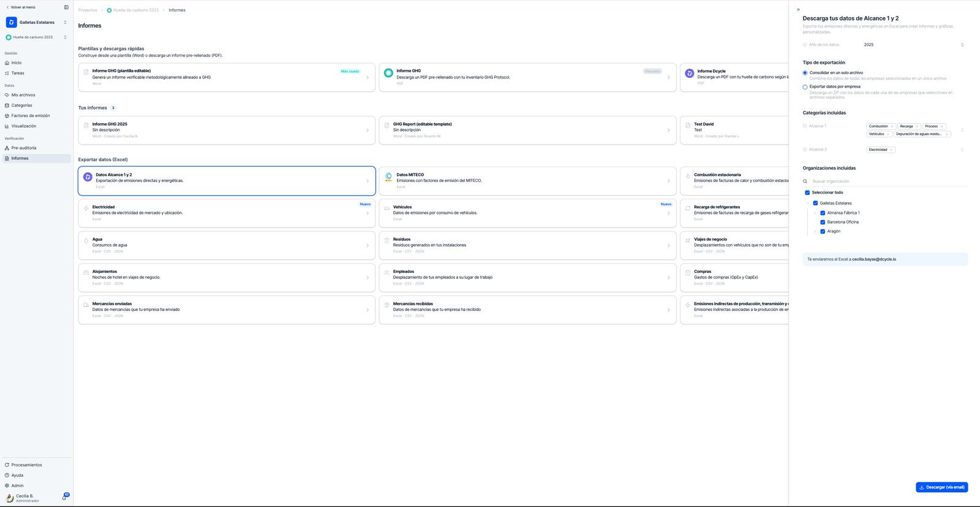Select Exportar datos por empresa option
The width and height of the screenshot is (980, 507).
click(805, 87)
